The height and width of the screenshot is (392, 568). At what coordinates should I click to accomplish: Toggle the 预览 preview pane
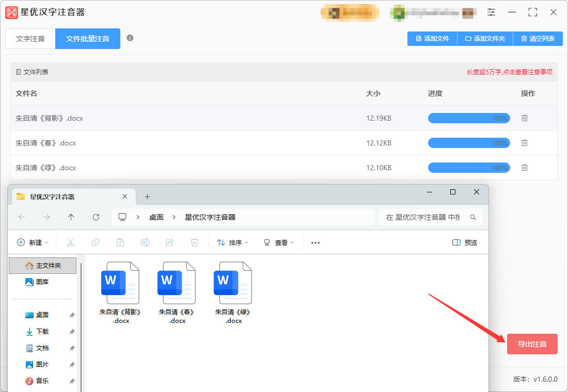465,242
